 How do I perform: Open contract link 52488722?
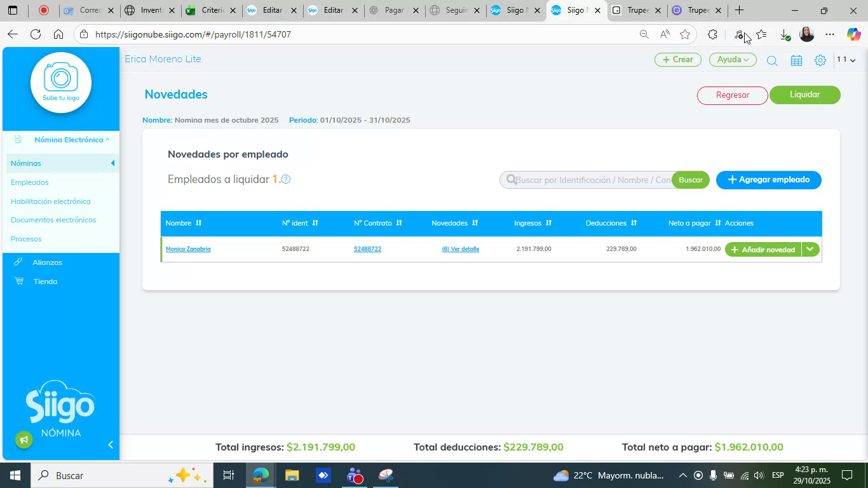click(x=367, y=249)
